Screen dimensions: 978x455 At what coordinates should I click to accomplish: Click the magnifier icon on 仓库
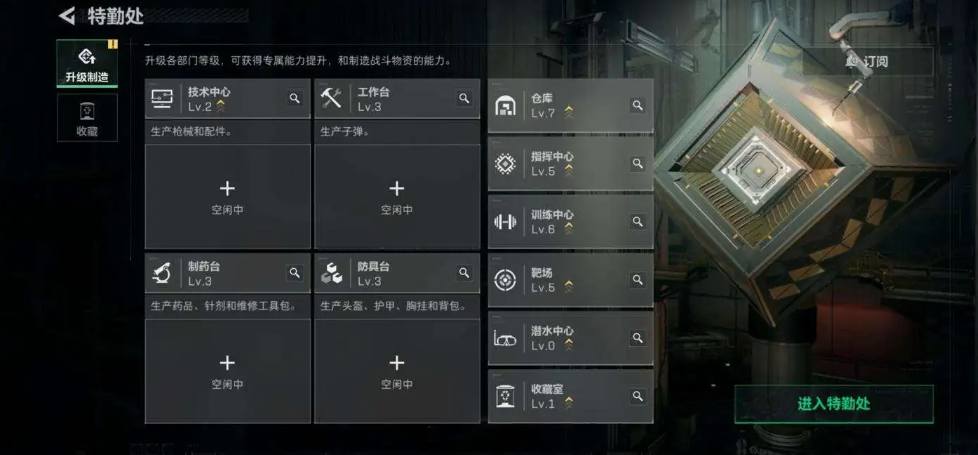[637, 105]
